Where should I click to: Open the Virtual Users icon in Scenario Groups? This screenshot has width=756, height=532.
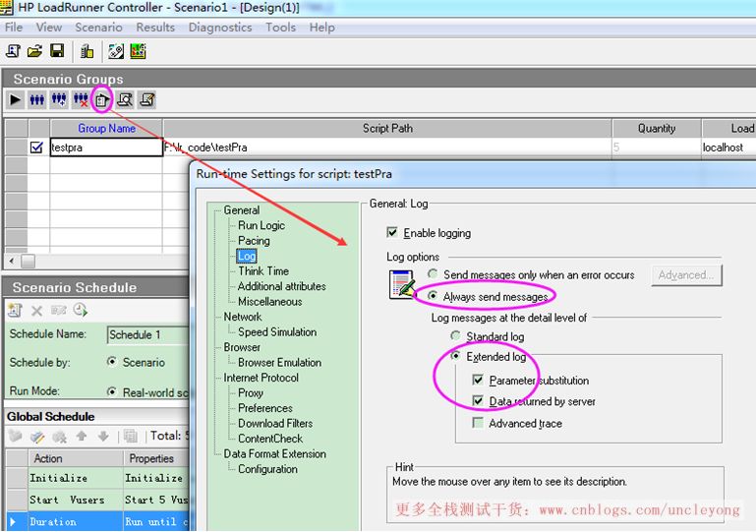[x=36, y=100]
